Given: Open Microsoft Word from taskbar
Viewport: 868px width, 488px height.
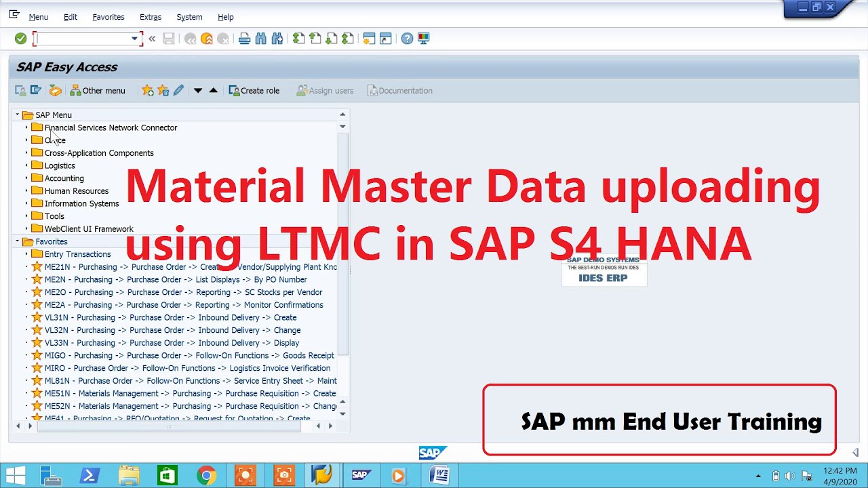Looking at the screenshot, I should pos(439,476).
